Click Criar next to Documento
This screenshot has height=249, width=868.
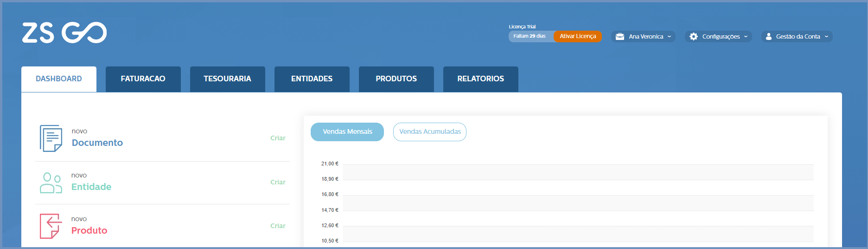point(278,138)
